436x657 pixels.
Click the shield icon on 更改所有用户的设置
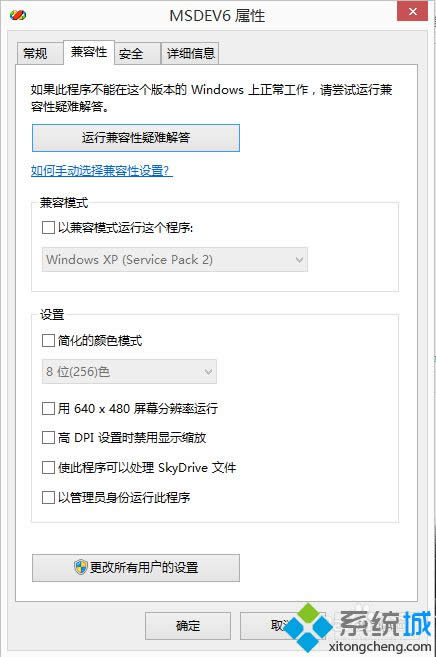pyautogui.click(x=80, y=567)
